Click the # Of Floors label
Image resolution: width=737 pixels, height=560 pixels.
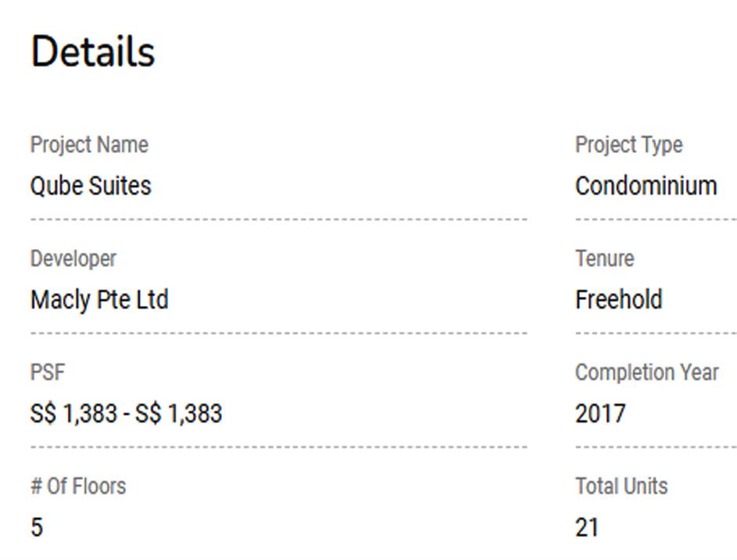[78, 486]
